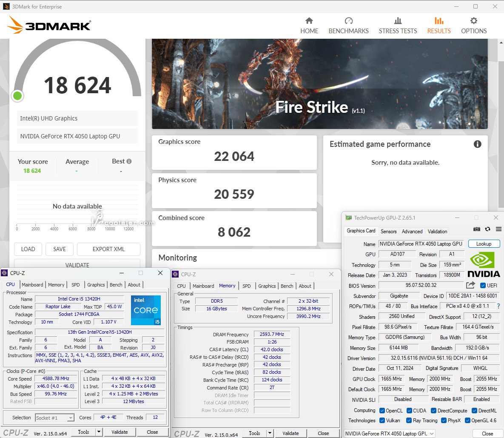
Task: Click the GPU name field in GPU-Z
Action: point(421,244)
